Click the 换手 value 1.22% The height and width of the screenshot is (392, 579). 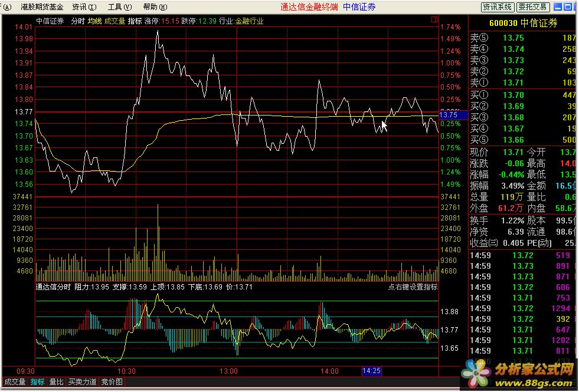512,221
